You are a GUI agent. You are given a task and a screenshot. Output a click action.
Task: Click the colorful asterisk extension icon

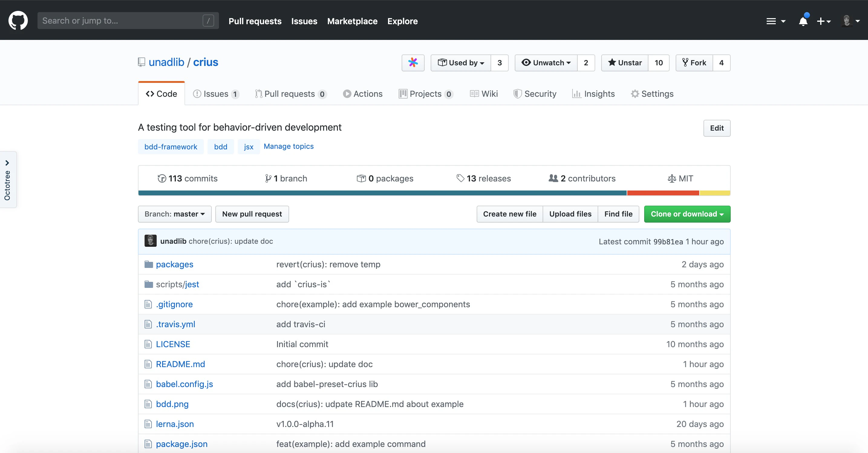coord(413,63)
